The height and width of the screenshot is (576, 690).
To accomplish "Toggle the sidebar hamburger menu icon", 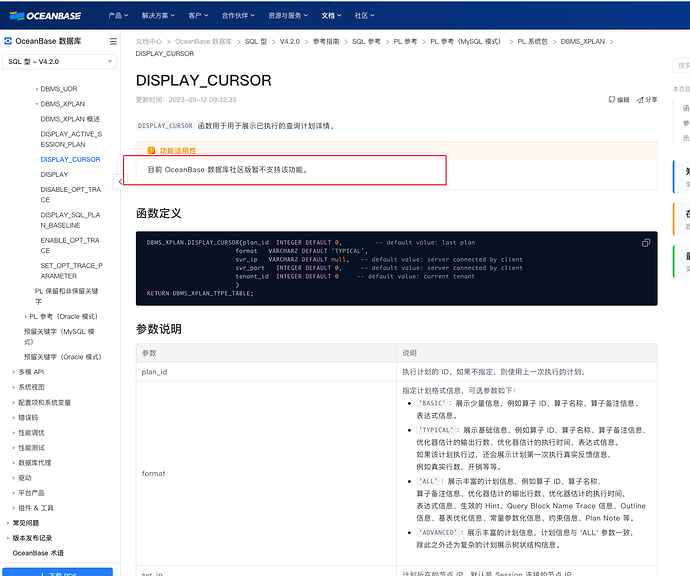I will pyautogui.click(x=113, y=41).
